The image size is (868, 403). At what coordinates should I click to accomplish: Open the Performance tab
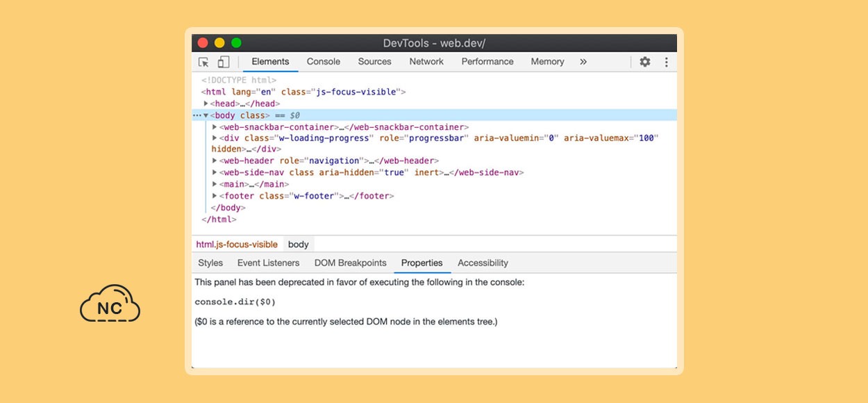(x=487, y=62)
